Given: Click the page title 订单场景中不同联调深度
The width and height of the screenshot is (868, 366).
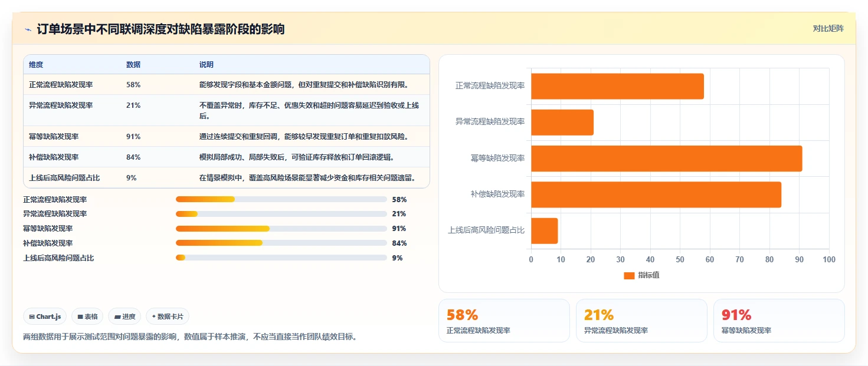Looking at the screenshot, I should click(x=161, y=29).
